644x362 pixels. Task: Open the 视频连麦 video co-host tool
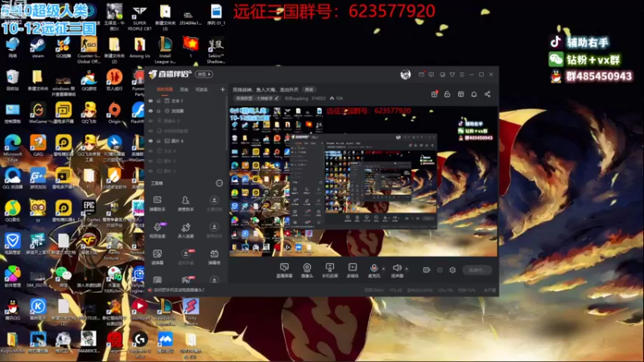(157, 230)
